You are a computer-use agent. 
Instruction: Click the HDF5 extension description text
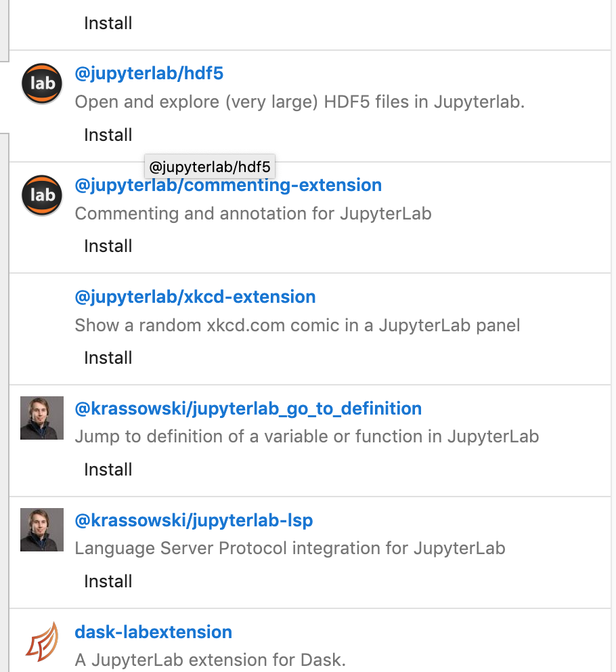(x=299, y=101)
